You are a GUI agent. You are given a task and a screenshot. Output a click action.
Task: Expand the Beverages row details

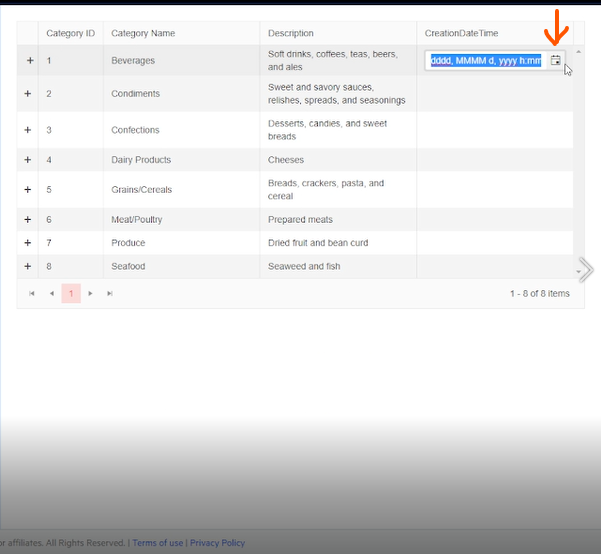click(30, 60)
